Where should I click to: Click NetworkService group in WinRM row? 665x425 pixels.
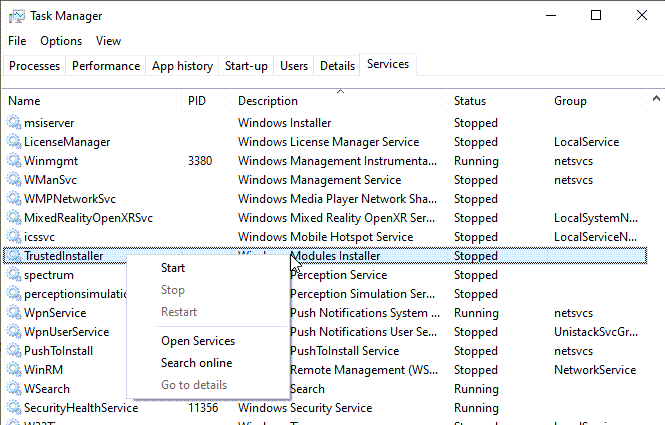coord(595,370)
